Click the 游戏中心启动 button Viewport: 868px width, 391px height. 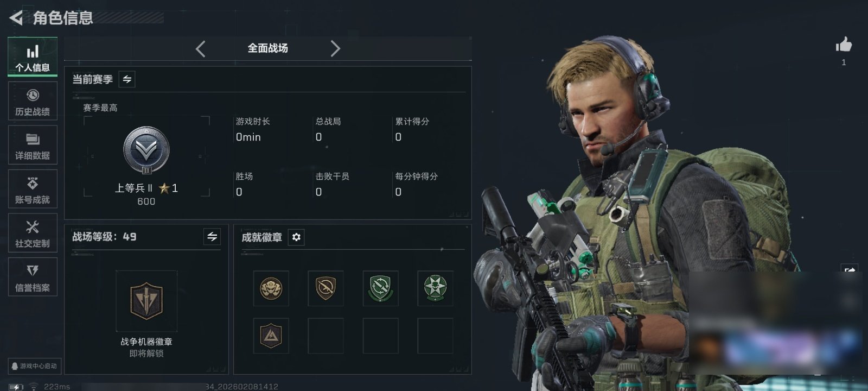click(33, 366)
